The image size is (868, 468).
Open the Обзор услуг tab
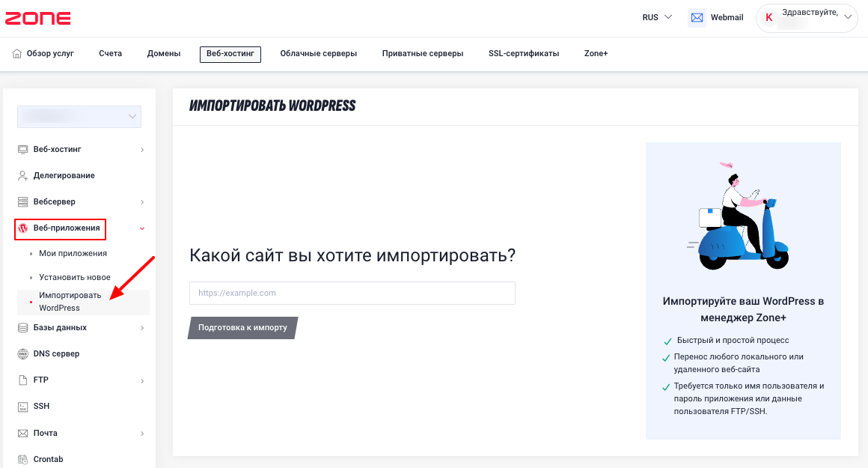click(43, 54)
